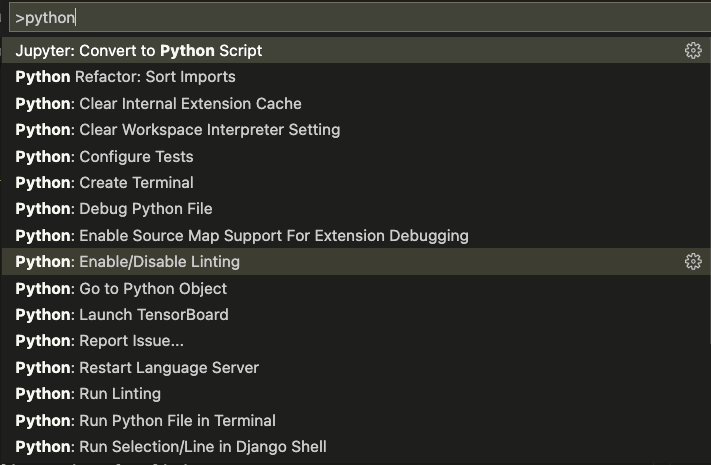Run Python: Run Linting command
711x465 pixels.
pos(356,393)
